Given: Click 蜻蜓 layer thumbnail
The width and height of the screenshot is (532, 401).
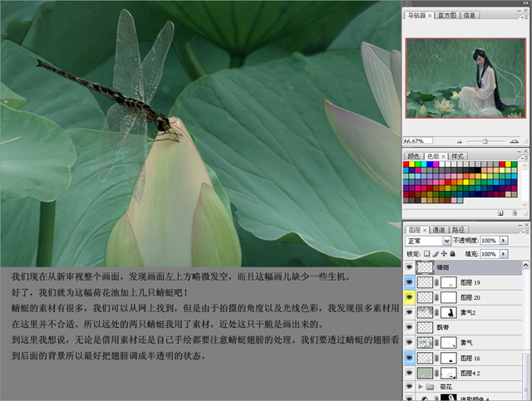Looking at the screenshot, I should click(x=425, y=267).
